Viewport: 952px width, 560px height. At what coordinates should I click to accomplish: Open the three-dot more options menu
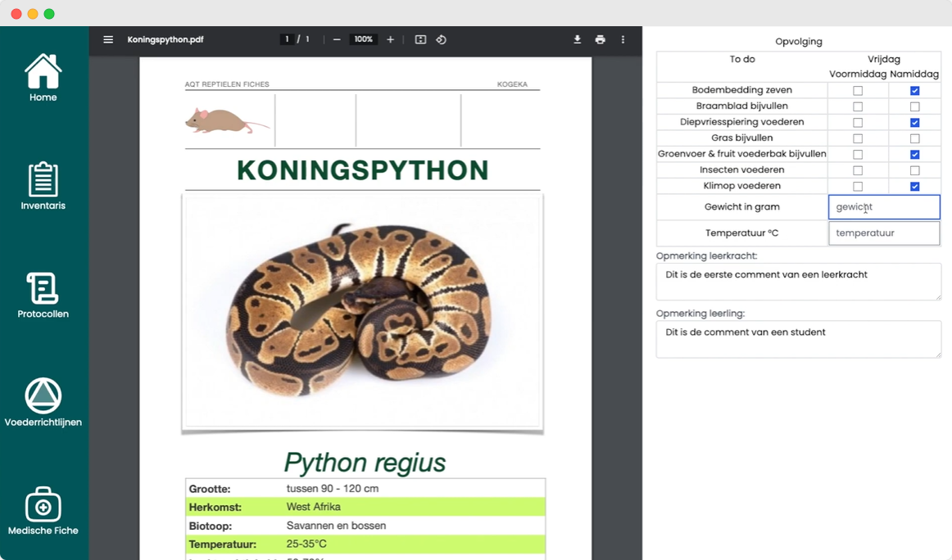click(x=623, y=38)
